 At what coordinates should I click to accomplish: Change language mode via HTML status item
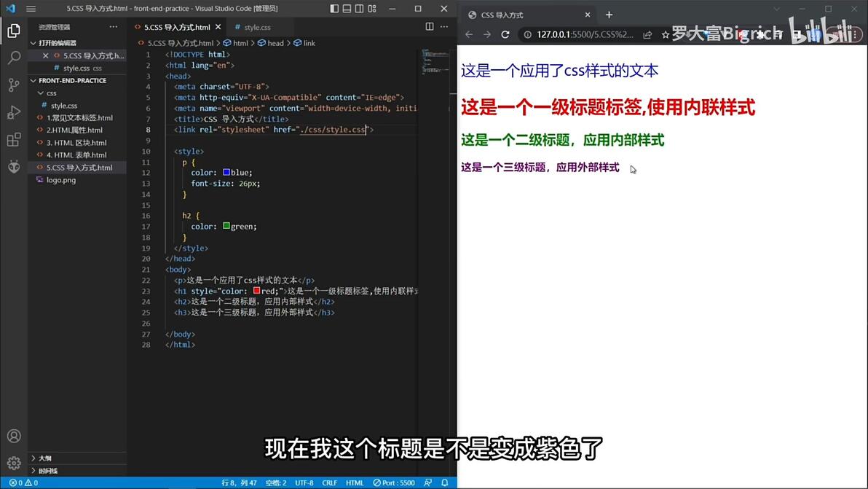355,483
